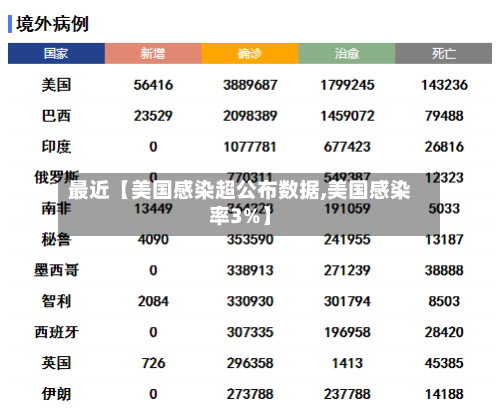The width and height of the screenshot is (500, 409).
Task: Select deaths value 13187
Action: coord(444,240)
